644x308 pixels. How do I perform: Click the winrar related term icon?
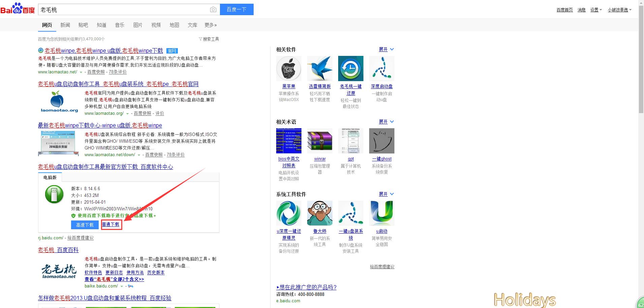(x=319, y=141)
